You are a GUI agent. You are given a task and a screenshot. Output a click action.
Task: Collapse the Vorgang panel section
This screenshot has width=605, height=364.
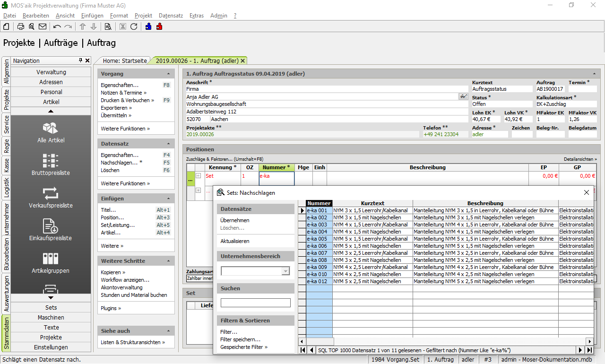(169, 74)
